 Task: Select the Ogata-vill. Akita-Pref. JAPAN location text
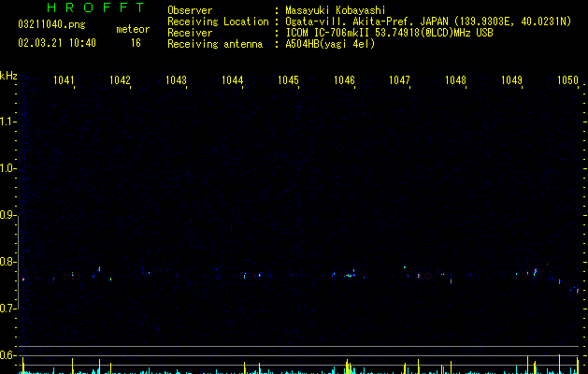428,22
